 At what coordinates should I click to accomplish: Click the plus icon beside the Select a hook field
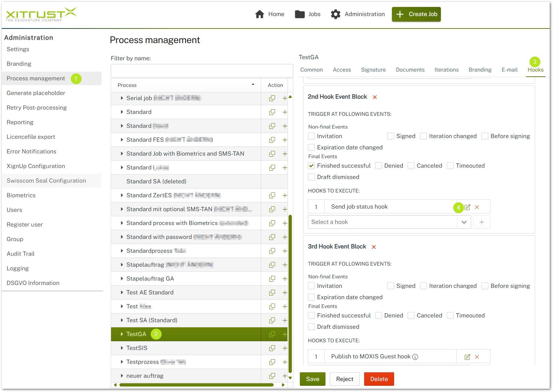[481, 222]
